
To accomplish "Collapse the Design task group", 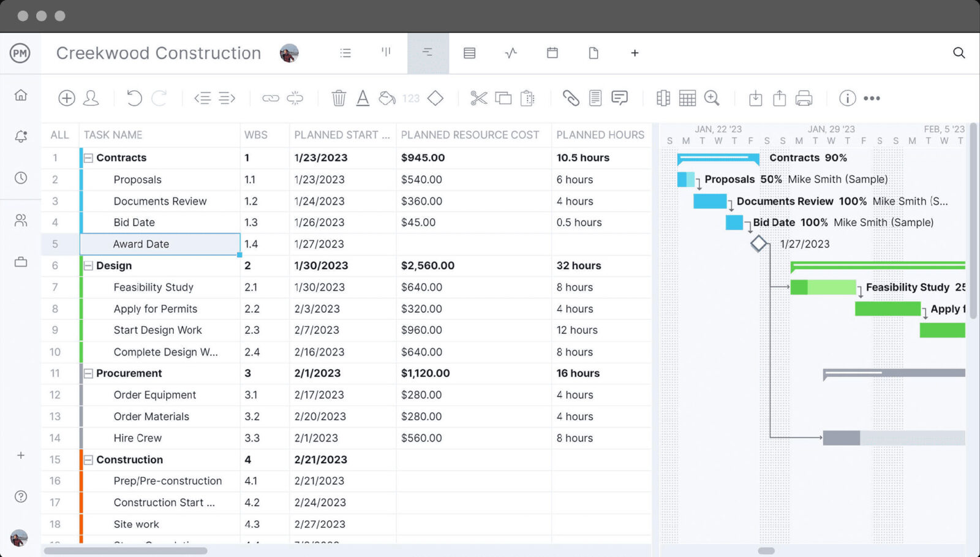I will (x=88, y=265).
